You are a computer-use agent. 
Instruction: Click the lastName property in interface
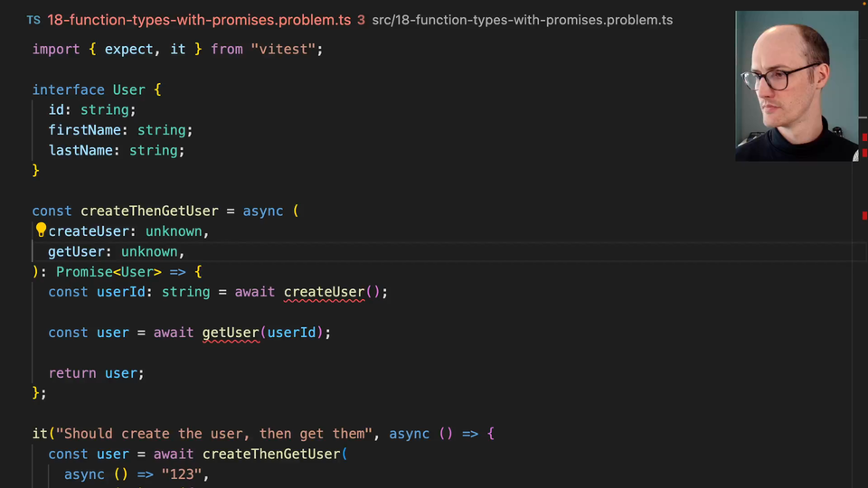80,150
